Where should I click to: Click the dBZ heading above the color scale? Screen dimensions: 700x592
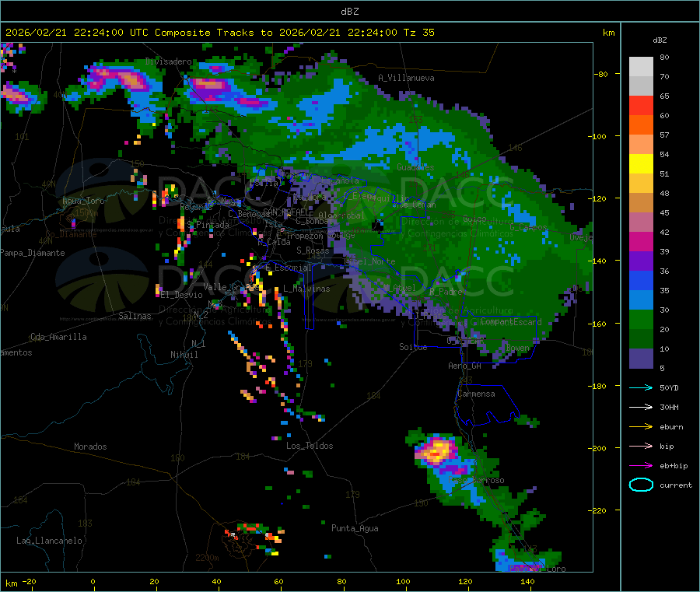click(x=660, y=40)
